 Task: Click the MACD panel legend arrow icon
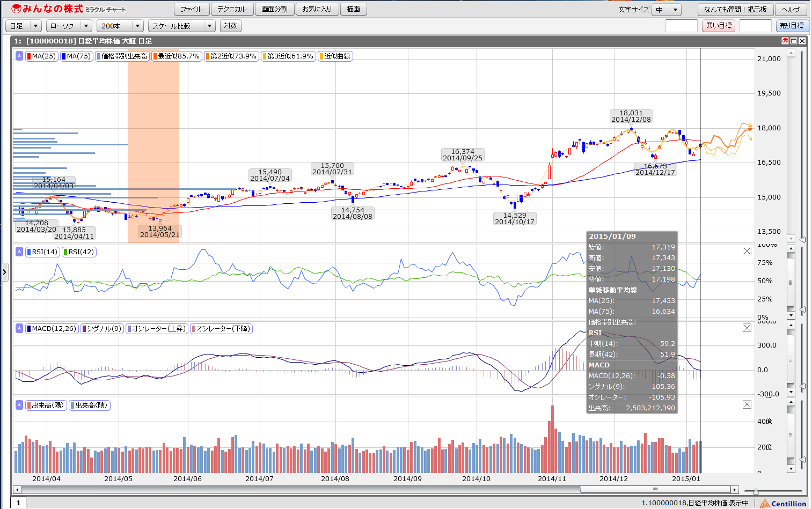pyautogui.click(x=19, y=328)
